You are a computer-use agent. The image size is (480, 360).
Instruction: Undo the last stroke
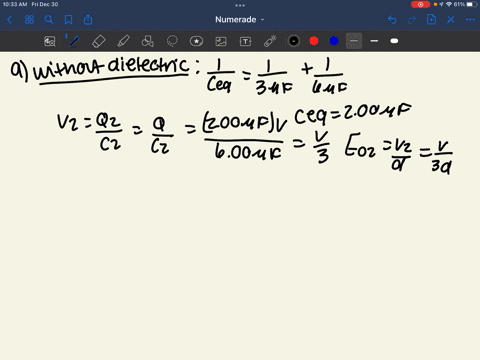[x=392, y=20]
